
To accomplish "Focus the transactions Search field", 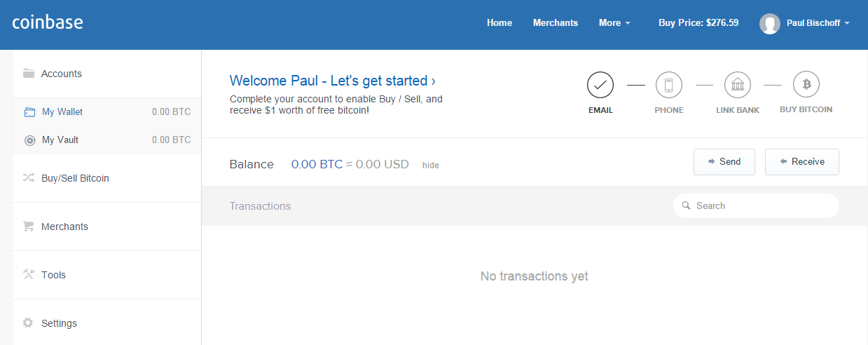I will [x=756, y=206].
